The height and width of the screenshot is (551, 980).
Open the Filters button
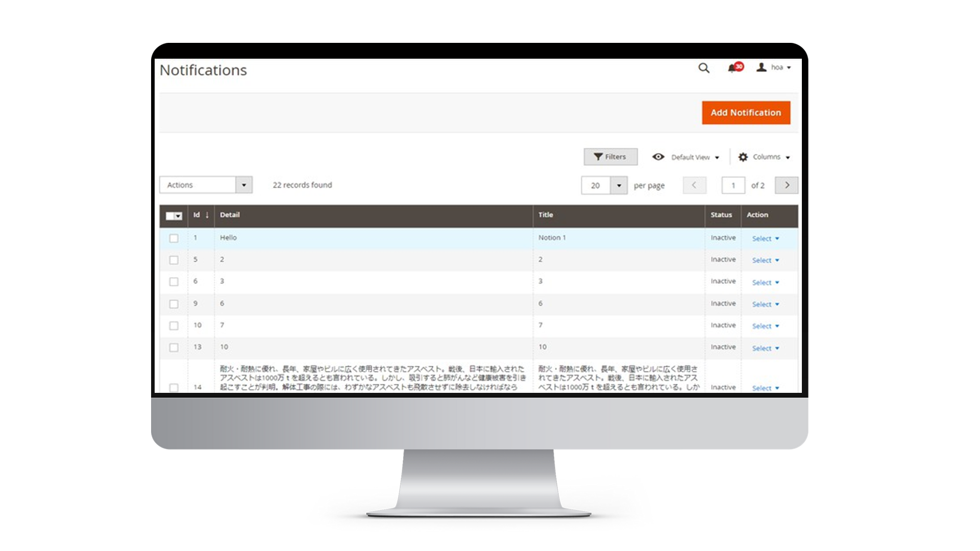click(x=610, y=157)
